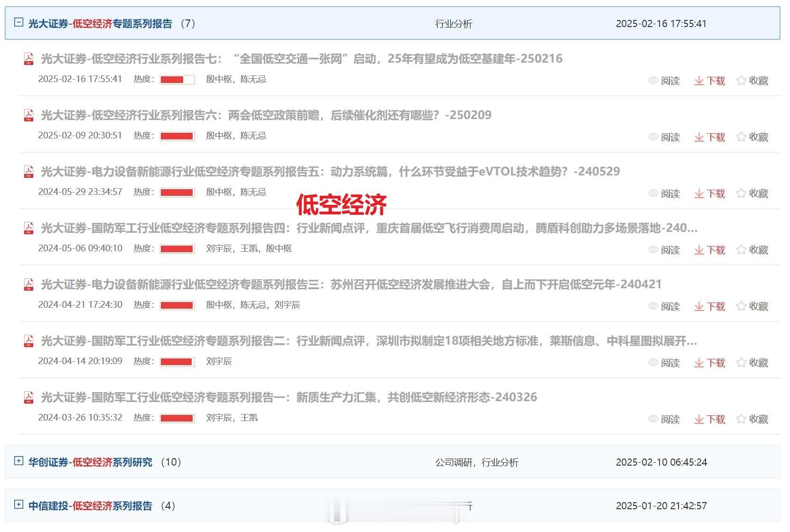This screenshot has height=532, width=790.
Task: Click 阅读 eye icon for 专题系列报告一
Action: pos(653,419)
